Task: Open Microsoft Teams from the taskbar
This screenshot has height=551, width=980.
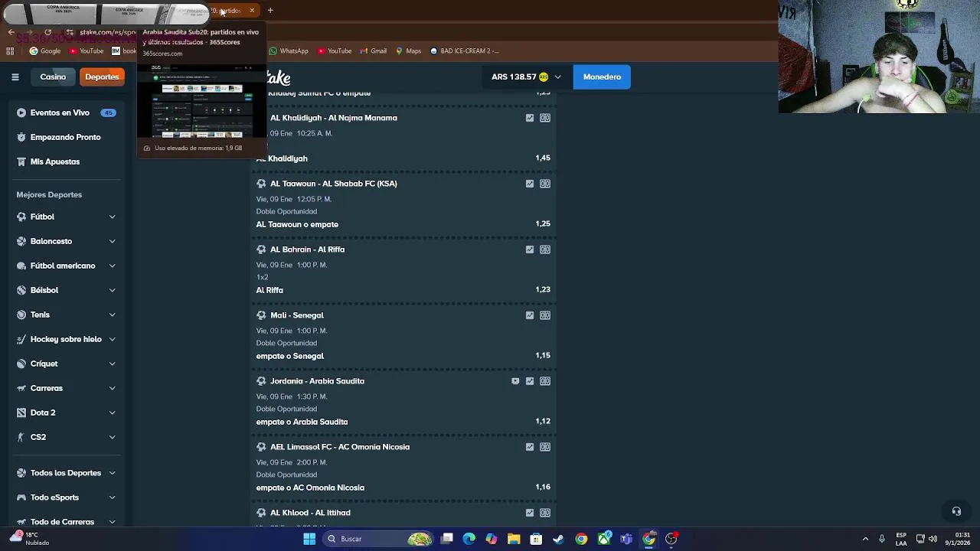Action: [x=626, y=539]
